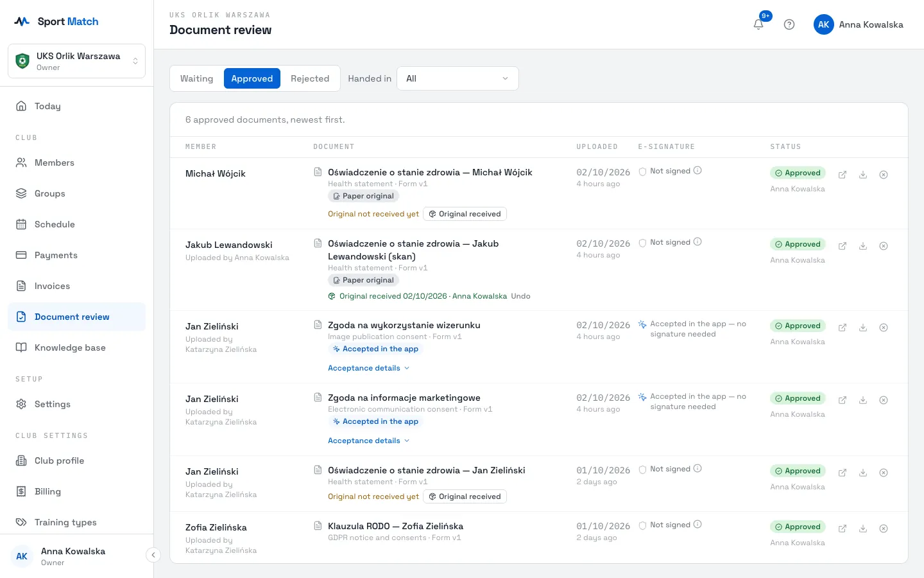Select the Approved tab
This screenshot has width=924, height=578.
coord(252,78)
